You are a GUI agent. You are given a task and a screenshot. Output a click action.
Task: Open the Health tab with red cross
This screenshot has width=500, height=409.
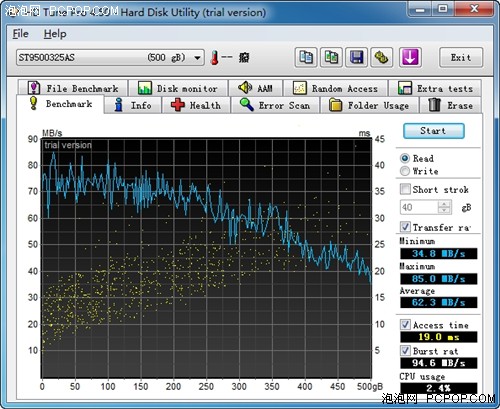click(196, 105)
